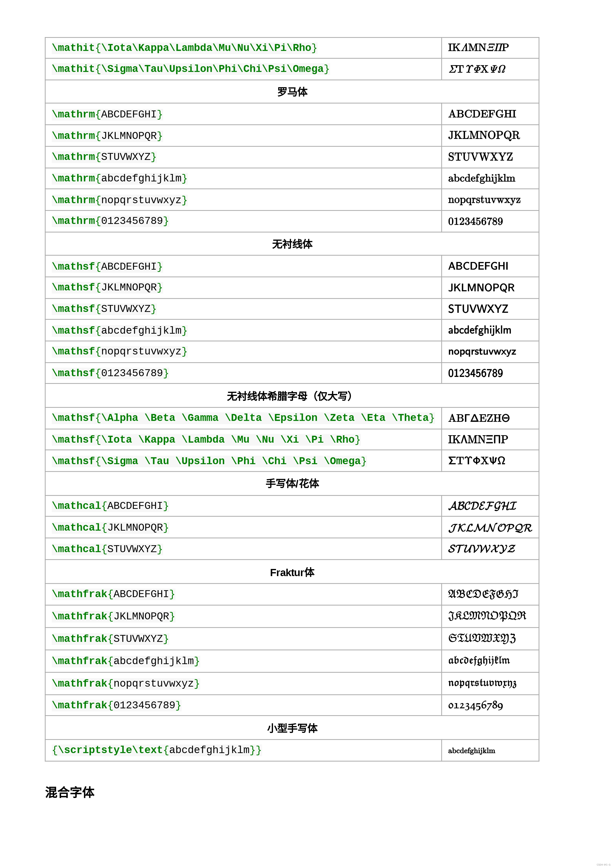Click the \mathsf{STUVWXYZ} code

pyautogui.click(x=104, y=309)
